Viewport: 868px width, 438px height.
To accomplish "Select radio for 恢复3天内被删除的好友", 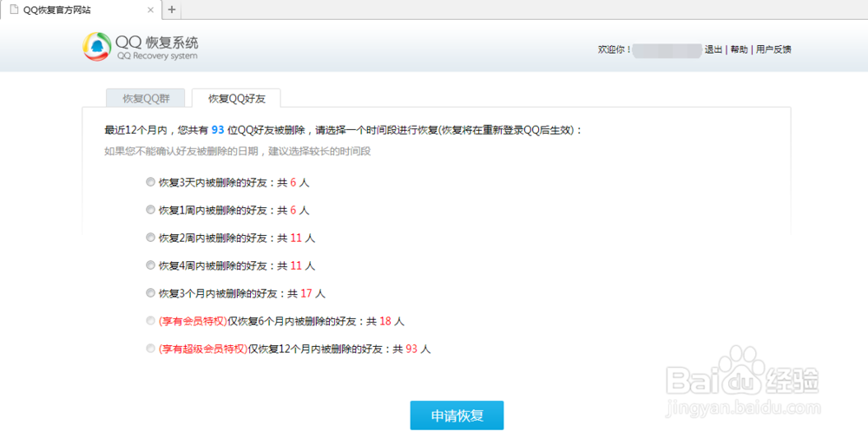I will [150, 182].
